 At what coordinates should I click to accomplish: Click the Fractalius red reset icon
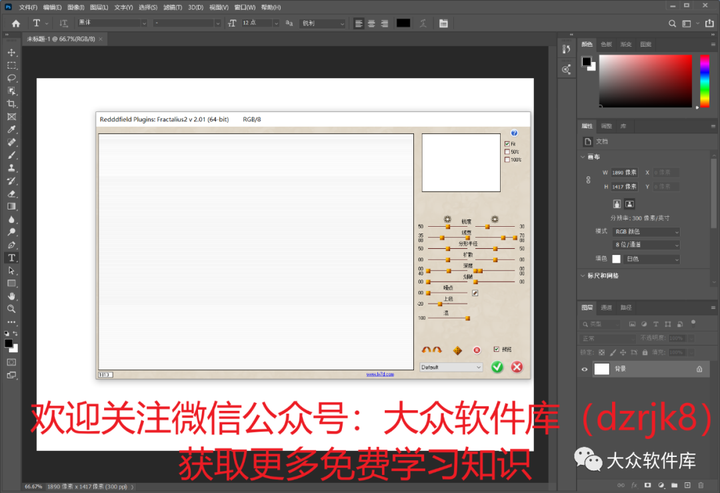pyautogui.click(x=477, y=350)
